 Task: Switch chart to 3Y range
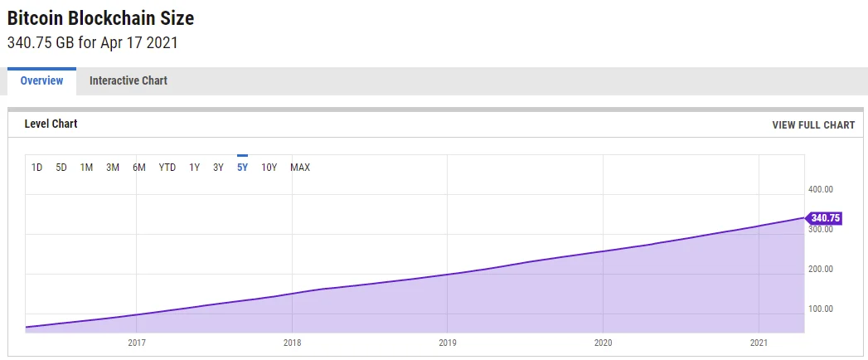click(x=218, y=168)
